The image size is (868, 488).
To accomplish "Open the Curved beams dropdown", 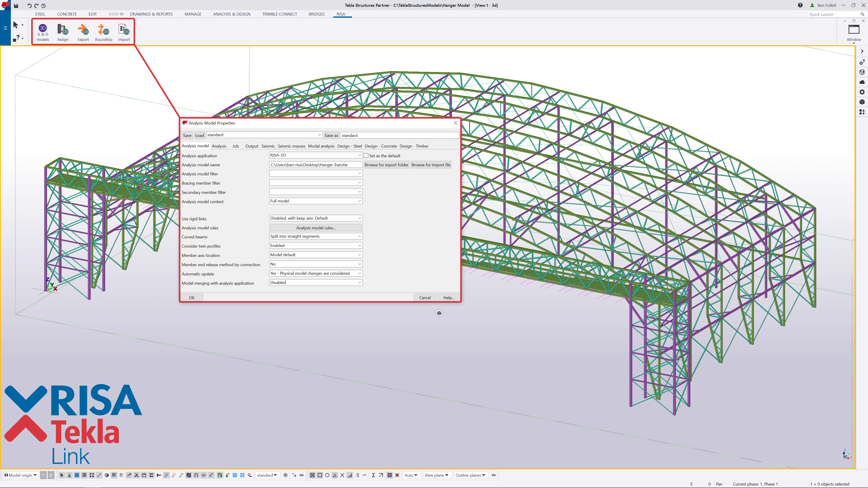I will (316, 236).
